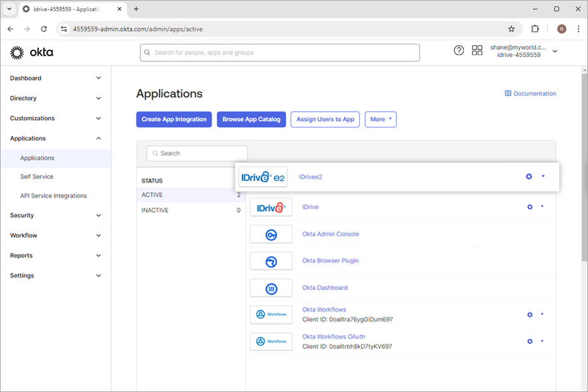Click the Okta Workflows OAuth app logo

point(271,341)
